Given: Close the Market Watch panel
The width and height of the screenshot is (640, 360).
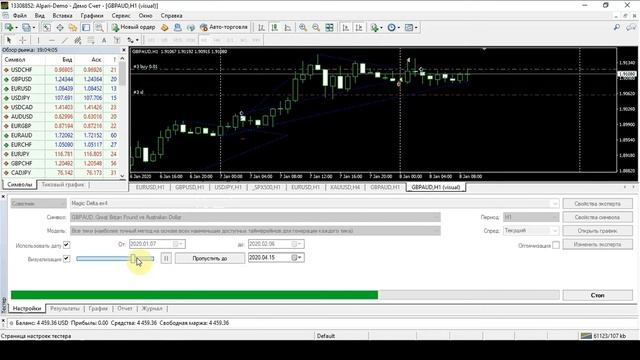Looking at the screenshot, I should coord(124,50).
